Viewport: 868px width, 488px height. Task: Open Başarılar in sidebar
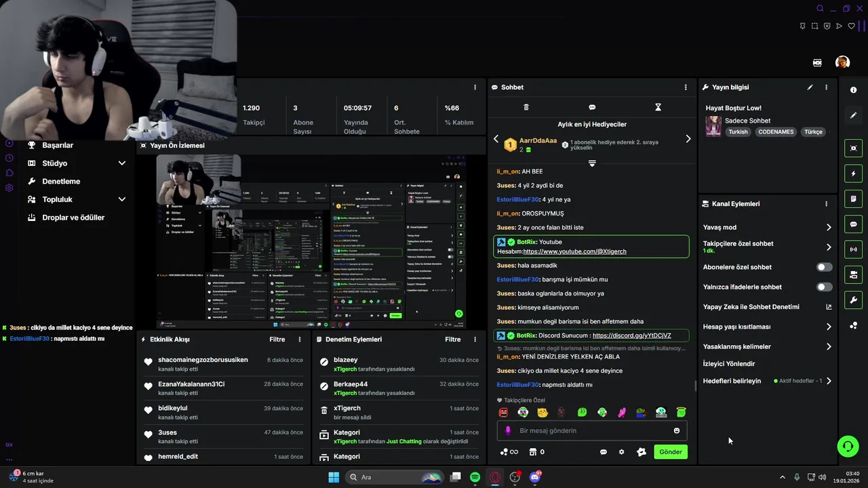(x=58, y=145)
